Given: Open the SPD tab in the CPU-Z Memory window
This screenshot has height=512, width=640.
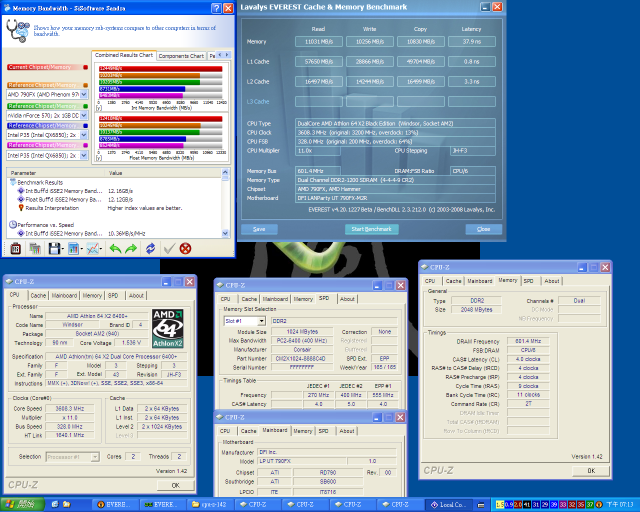Looking at the screenshot, I should pos(529,281).
